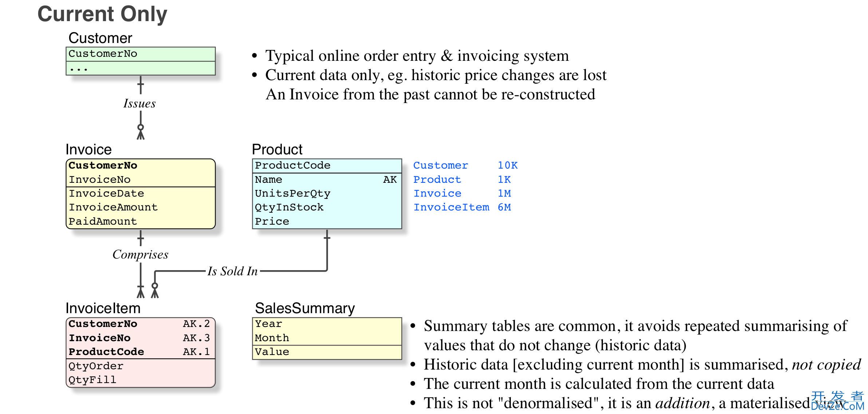Select the Value attribute in SalesSummary
This screenshot has height=414, width=868.
(x=272, y=352)
